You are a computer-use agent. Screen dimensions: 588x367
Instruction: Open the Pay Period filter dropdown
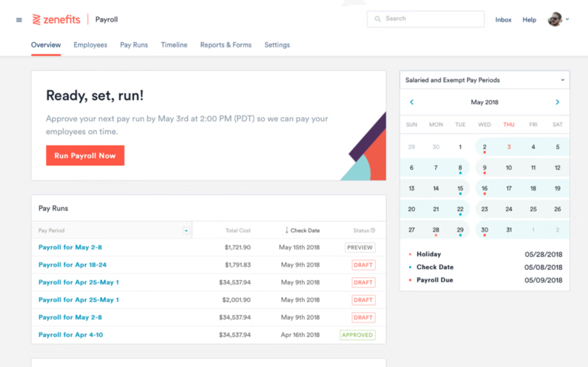(186, 230)
